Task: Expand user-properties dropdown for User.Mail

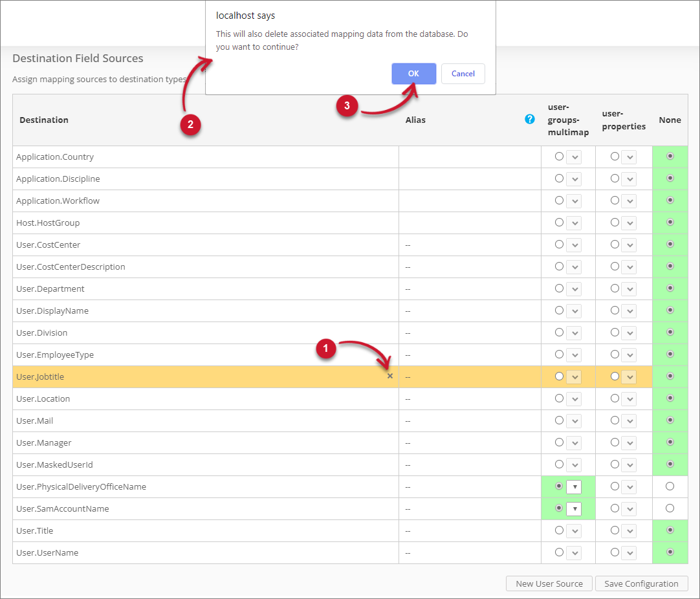Action: (x=629, y=421)
